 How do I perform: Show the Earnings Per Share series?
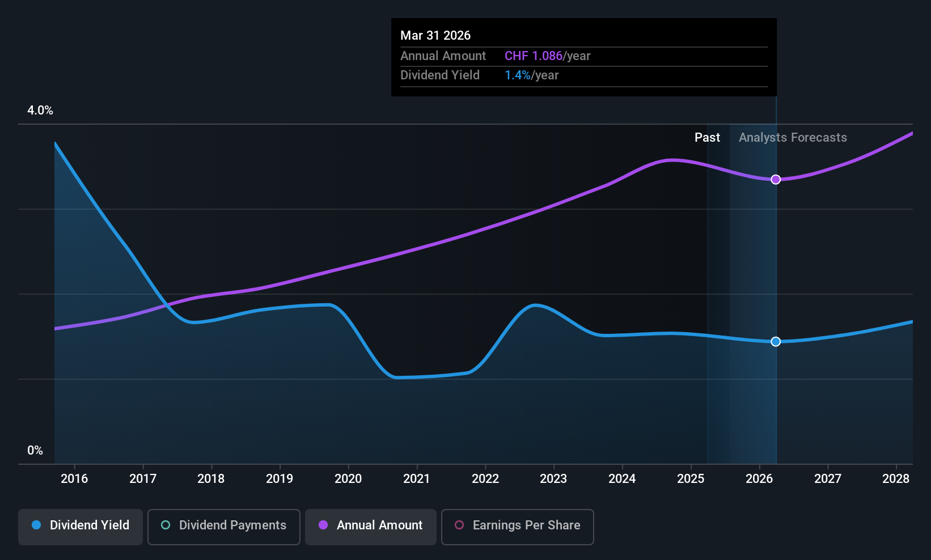click(x=518, y=527)
